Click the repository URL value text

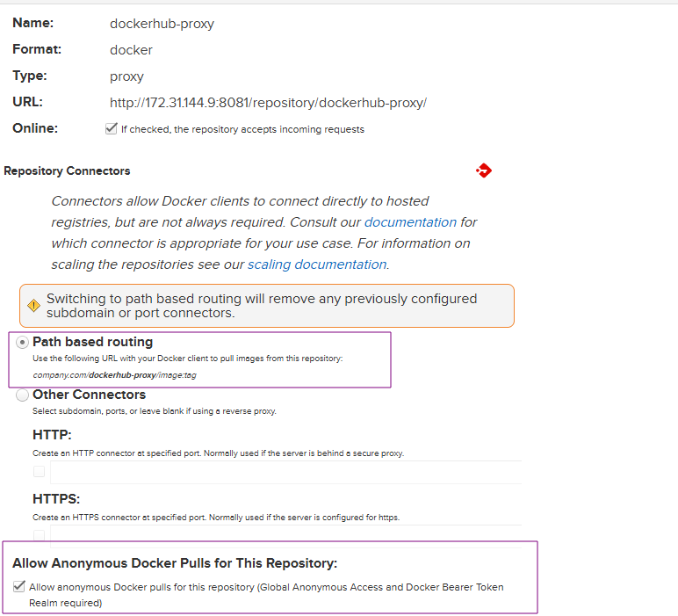(268, 103)
